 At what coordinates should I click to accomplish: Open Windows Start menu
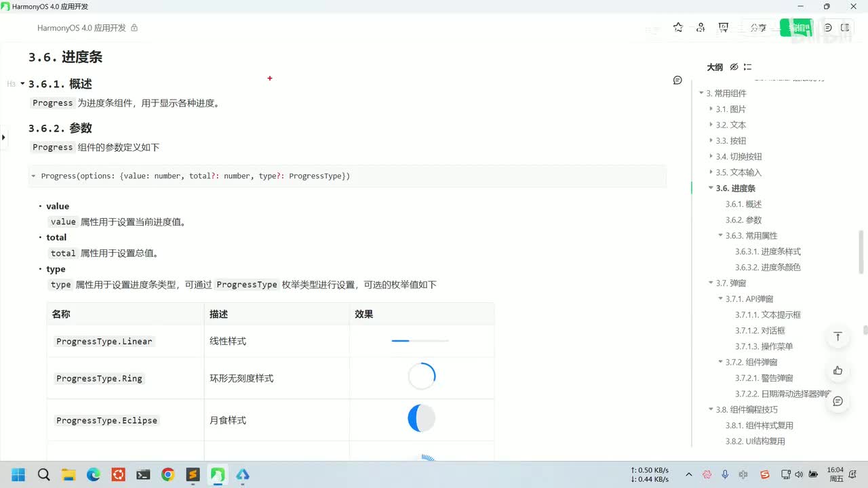[18, 474]
